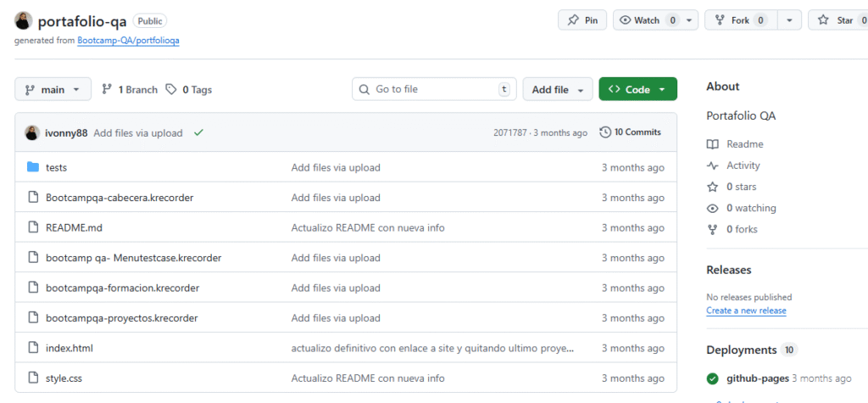Viewport: 868px width, 403px height.
Task: Pin the repository with the Pin button
Action: point(582,20)
